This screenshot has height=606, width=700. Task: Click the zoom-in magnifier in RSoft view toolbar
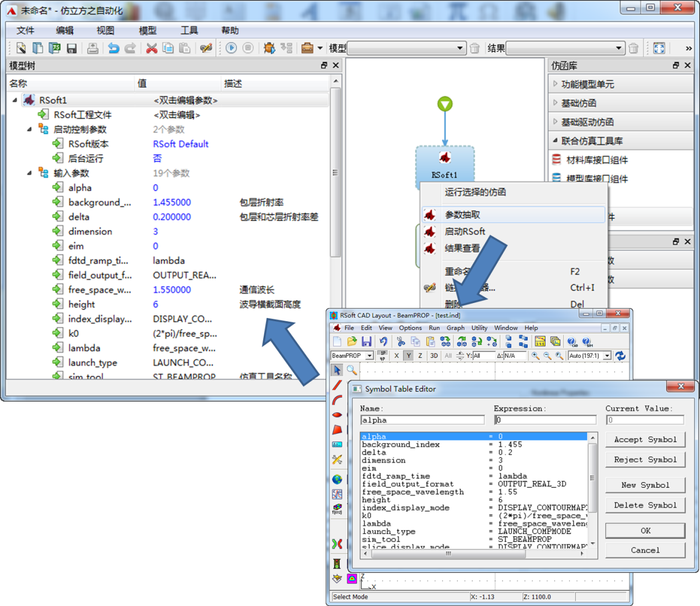(x=535, y=355)
